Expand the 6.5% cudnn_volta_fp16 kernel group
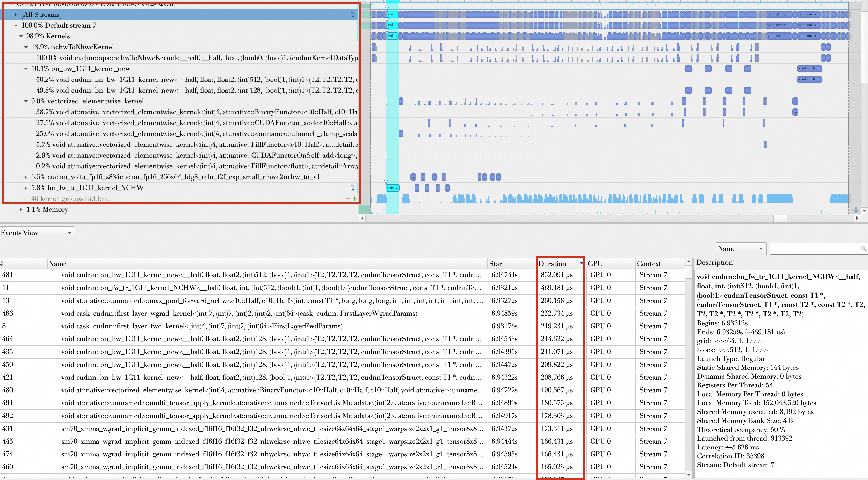 (x=26, y=177)
